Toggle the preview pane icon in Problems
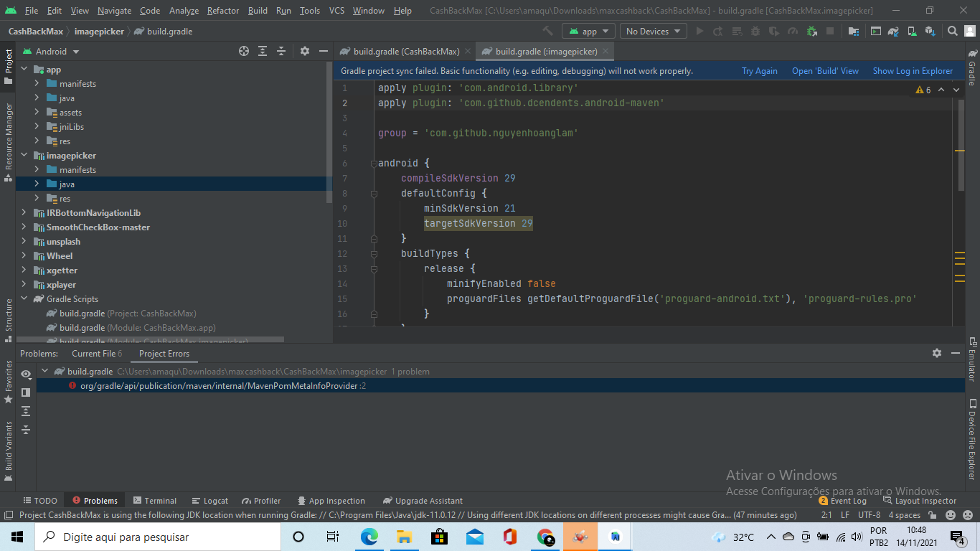This screenshot has width=980, height=551. 26,392
